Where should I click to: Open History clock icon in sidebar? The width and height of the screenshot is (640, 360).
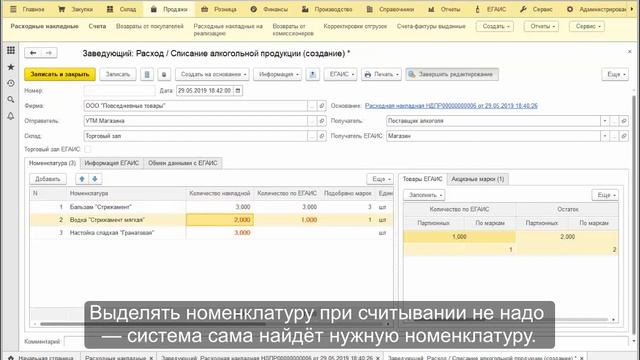click(11, 83)
